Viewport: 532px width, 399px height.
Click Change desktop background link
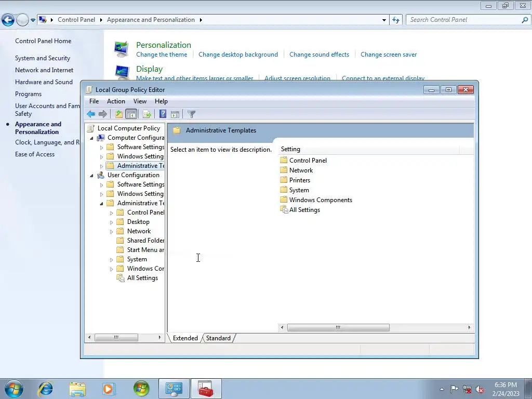click(238, 55)
